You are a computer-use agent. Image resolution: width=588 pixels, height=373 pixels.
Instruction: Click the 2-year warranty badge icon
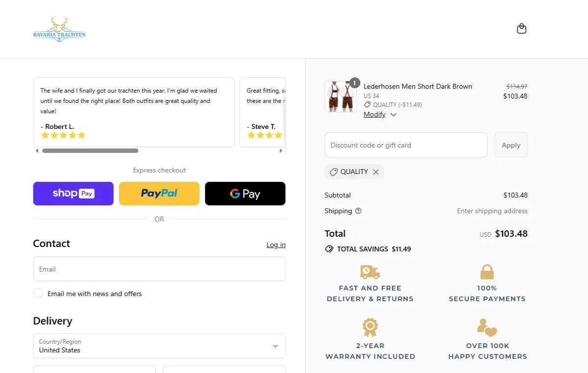370,327
